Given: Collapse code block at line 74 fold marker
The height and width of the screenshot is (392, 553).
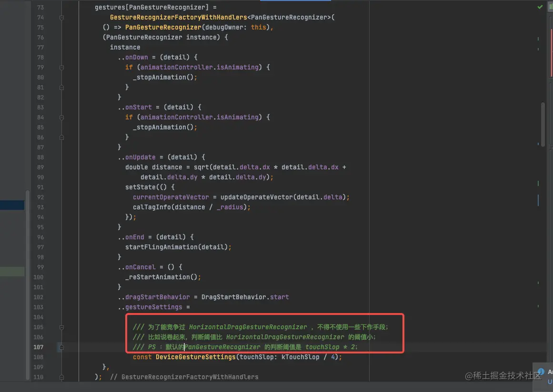Looking at the screenshot, I should 61,17.
